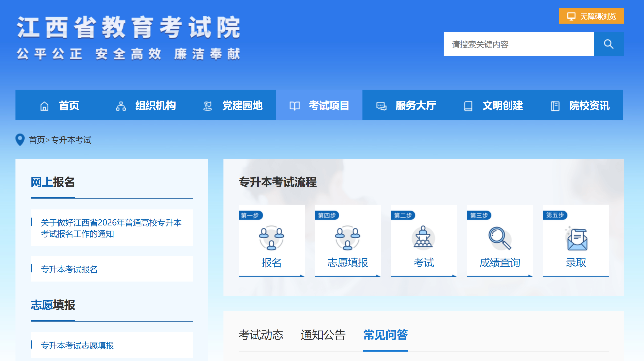Click the 专升本考试志愿填报 link
This screenshot has height=361, width=644.
[78, 345]
